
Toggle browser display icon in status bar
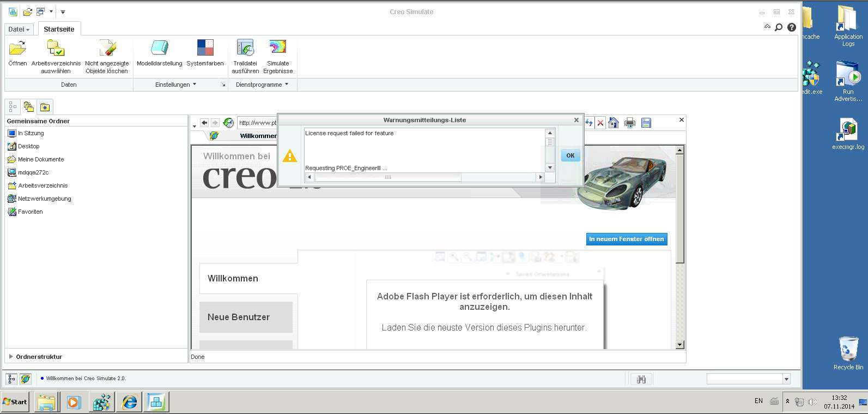click(x=25, y=379)
